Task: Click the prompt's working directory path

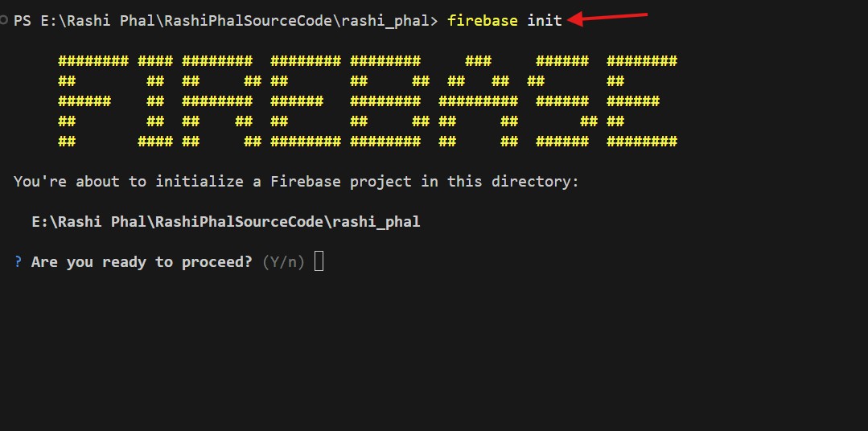Action: (x=234, y=20)
